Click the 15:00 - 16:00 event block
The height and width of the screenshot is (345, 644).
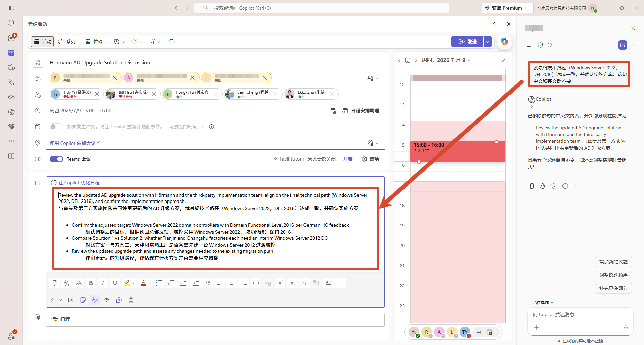click(x=458, y=152)
